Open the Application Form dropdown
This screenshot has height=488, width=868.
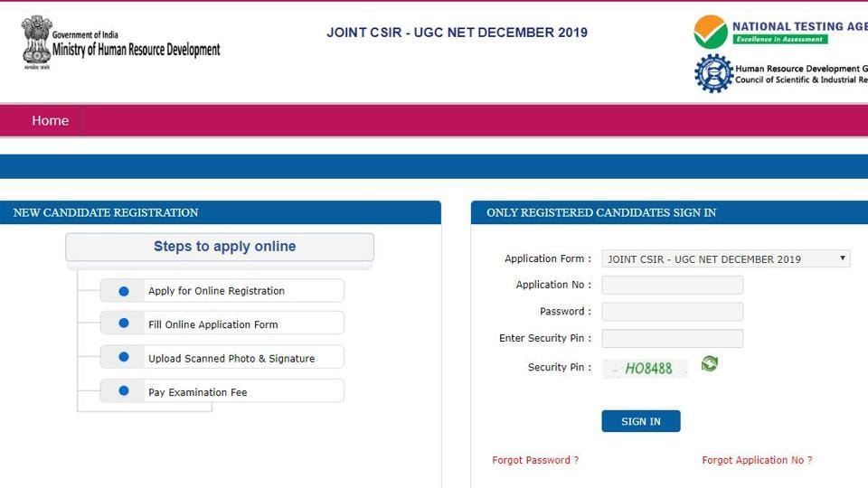(x=725, y=259)
